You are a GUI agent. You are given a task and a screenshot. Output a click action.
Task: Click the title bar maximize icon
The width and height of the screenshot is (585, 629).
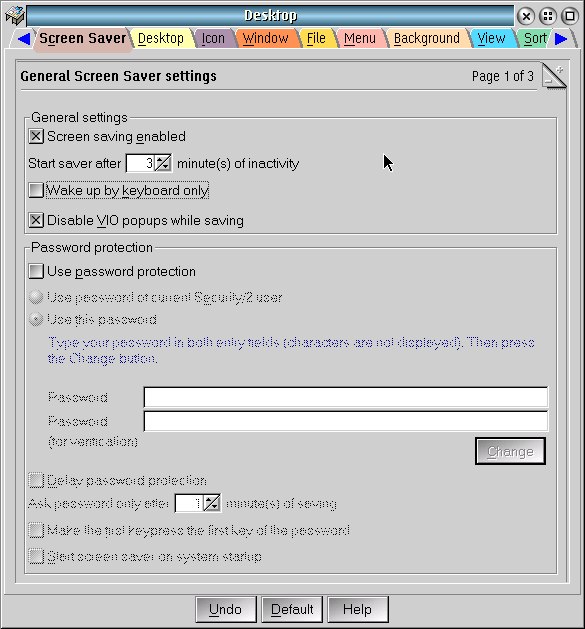click(x=569, y=16)
